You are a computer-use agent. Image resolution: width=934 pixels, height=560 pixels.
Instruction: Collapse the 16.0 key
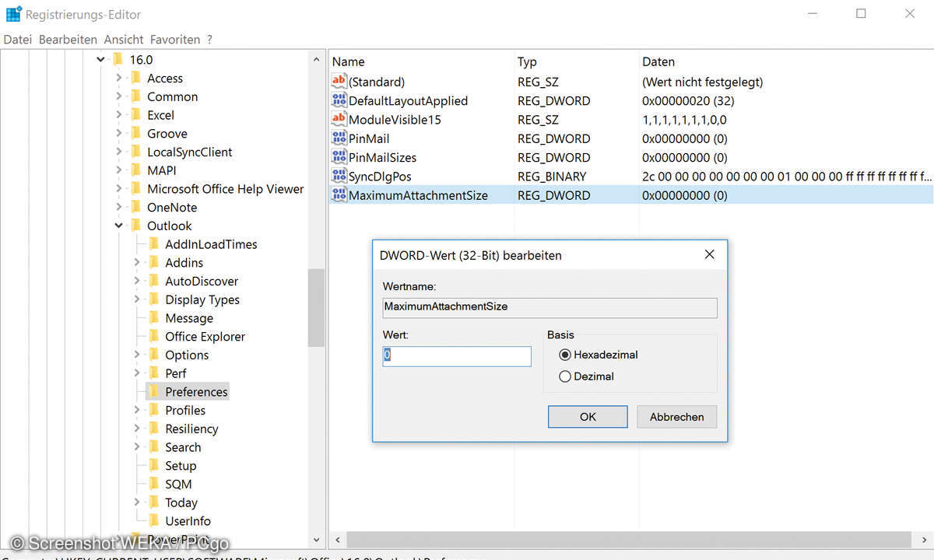tap(101, 59)
